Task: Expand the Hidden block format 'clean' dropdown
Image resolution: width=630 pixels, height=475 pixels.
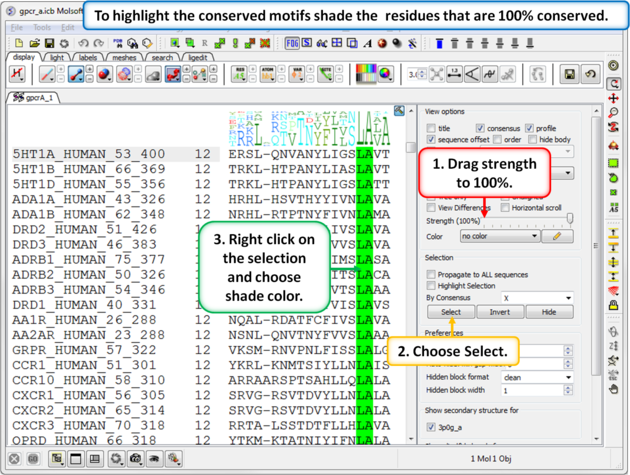Action: (537, 378)
